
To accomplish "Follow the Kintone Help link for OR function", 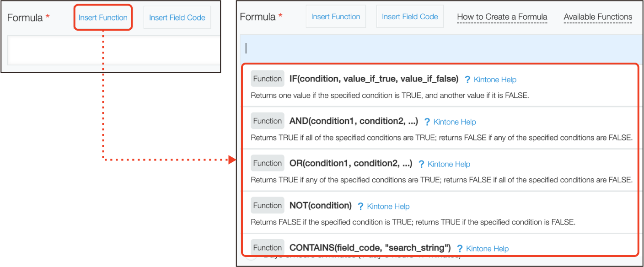I will [x=449, y=164].
